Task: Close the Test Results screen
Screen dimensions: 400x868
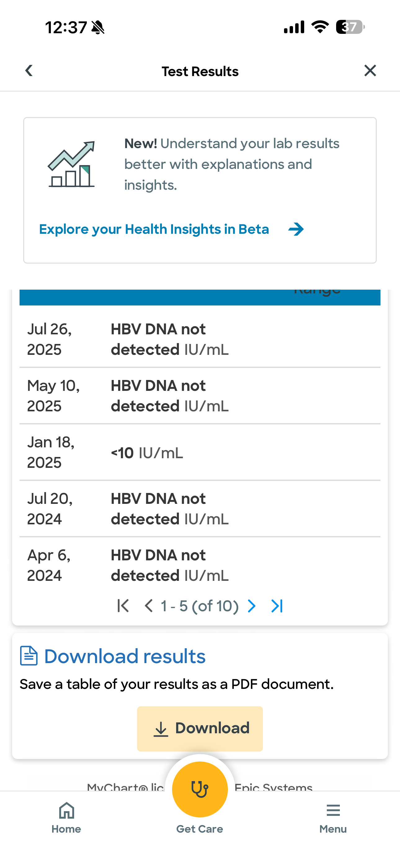Action: pyautogui.click(x=370, y=71)
